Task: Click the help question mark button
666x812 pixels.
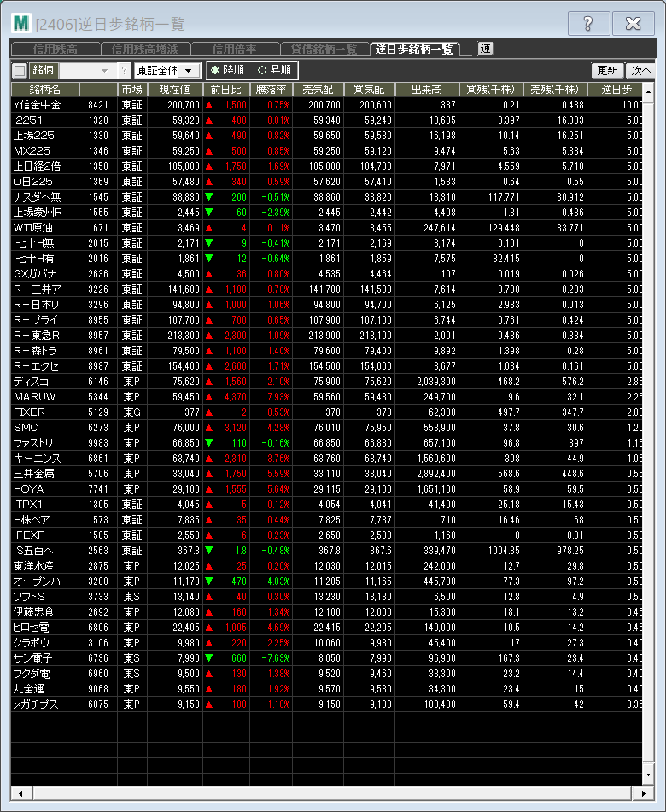Action: click(589, 24)
